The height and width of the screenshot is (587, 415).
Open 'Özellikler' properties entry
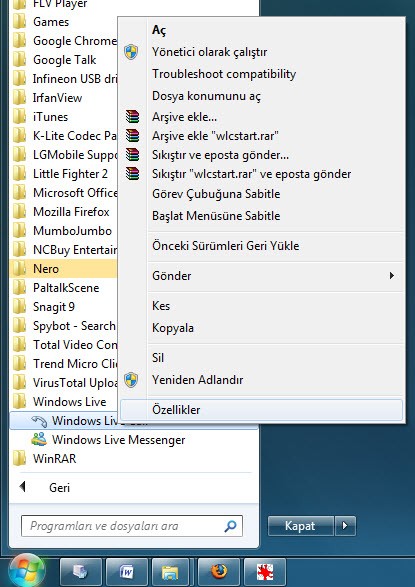(x=262, y=410)
